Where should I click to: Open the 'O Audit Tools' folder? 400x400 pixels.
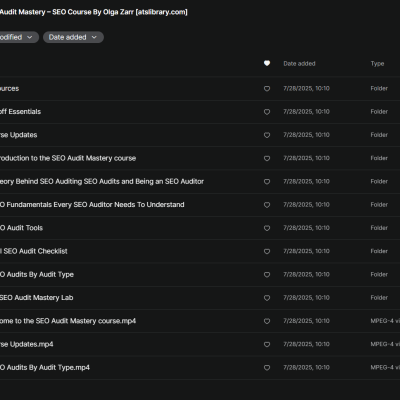(21, 228)
